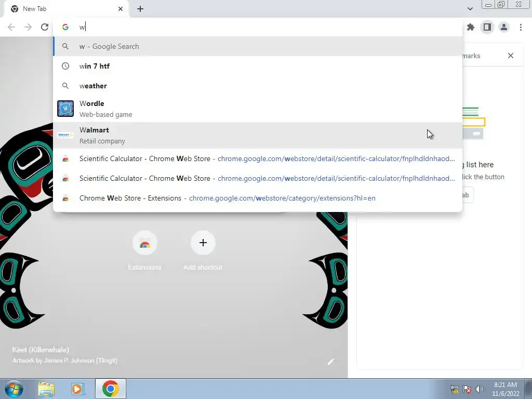Image resolution: width=532 pixels, height=399 pixels.
Task: Select 'win 7 htf' history suggestion
Action: pos(258,66)
